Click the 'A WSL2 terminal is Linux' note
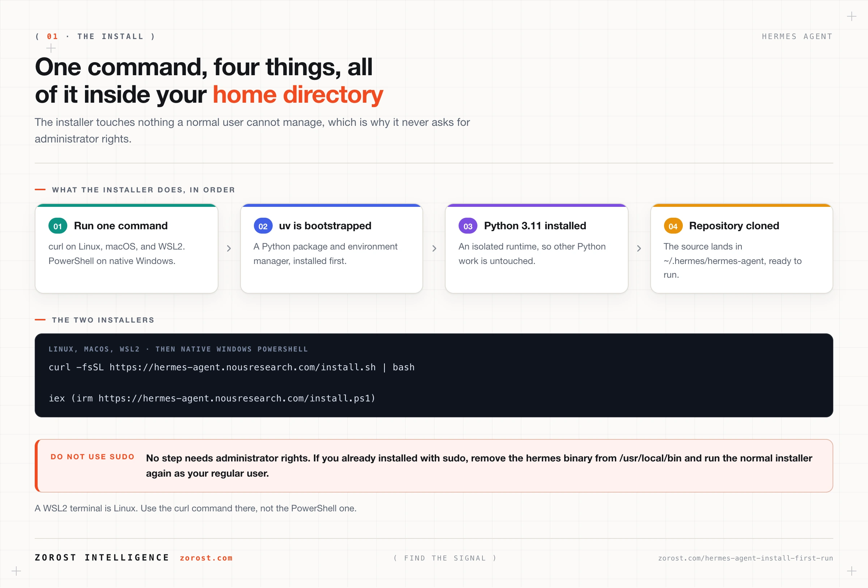Screen dimensions: 868x588 [195, 508]
